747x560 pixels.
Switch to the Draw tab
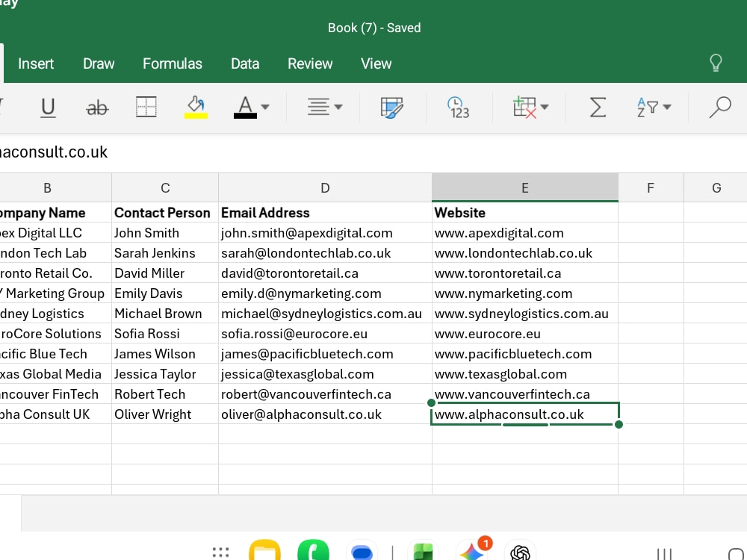(x=99, y=63)
